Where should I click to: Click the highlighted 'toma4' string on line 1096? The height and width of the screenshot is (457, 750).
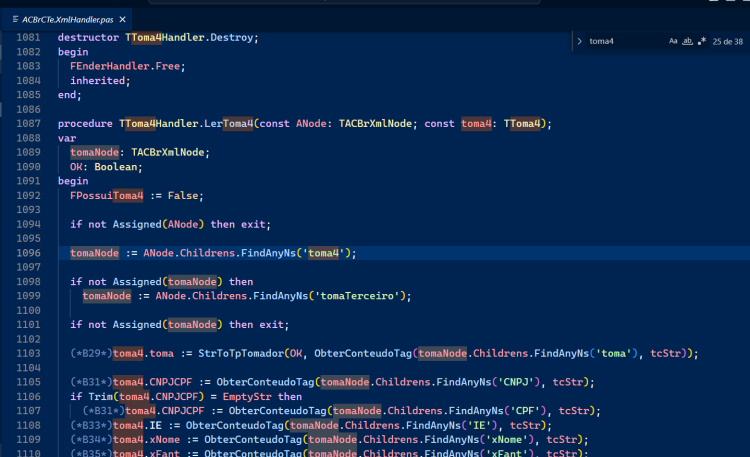323,253
